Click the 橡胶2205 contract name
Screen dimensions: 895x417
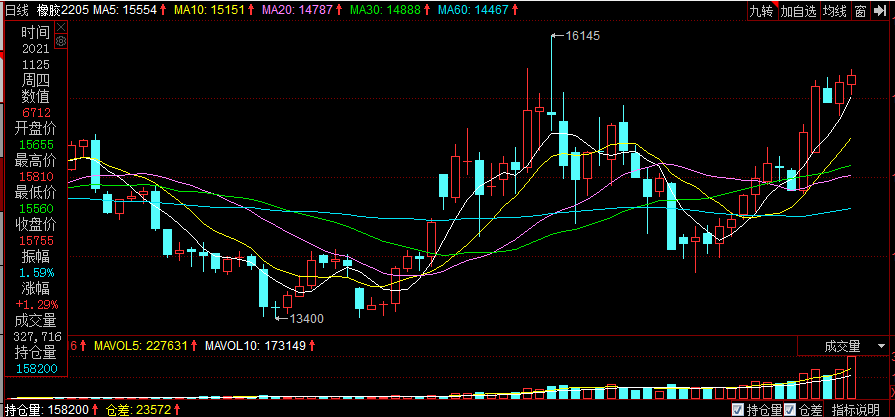coord(62,10)
